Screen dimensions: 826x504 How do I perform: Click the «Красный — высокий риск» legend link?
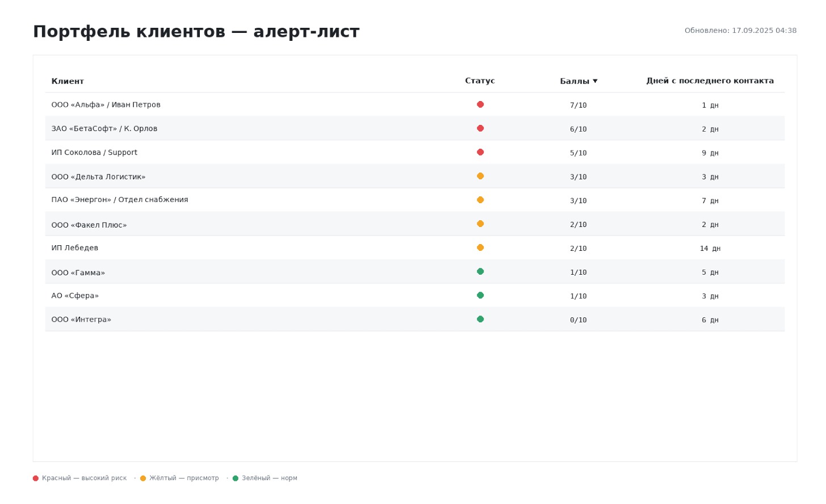[x=84, y=478]
